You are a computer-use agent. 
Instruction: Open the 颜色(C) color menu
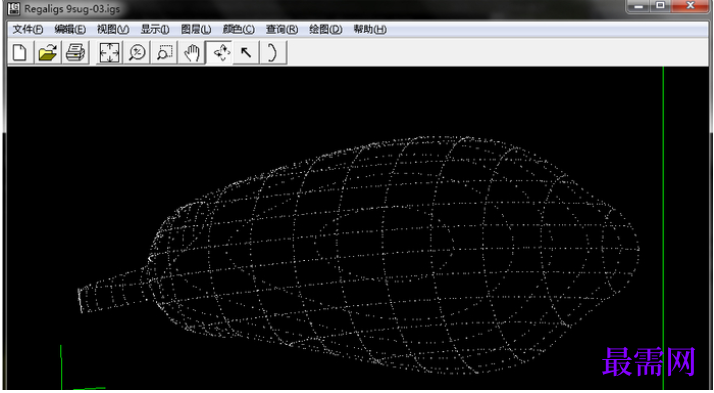tap(239, 30)
